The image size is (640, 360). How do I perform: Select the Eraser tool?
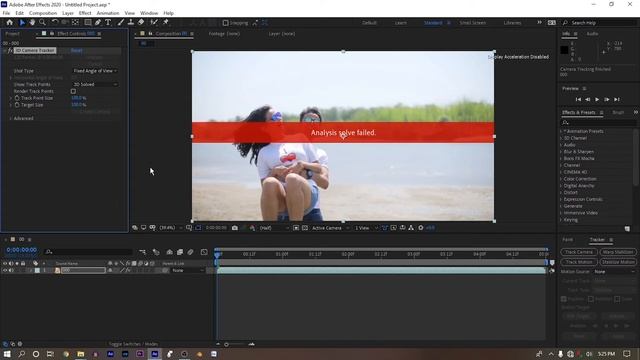coord(141,22)
